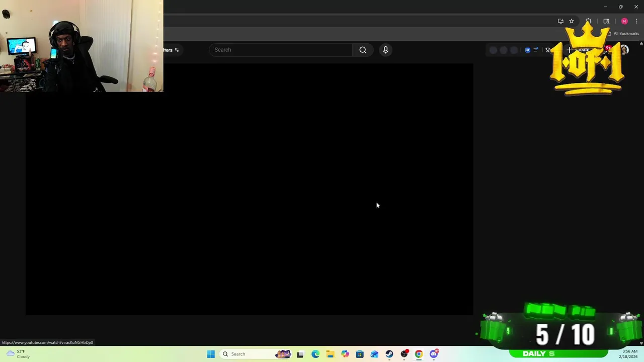644x362 pixels.
Task: Open Outlook mail from taskbar
Action: 374,354
